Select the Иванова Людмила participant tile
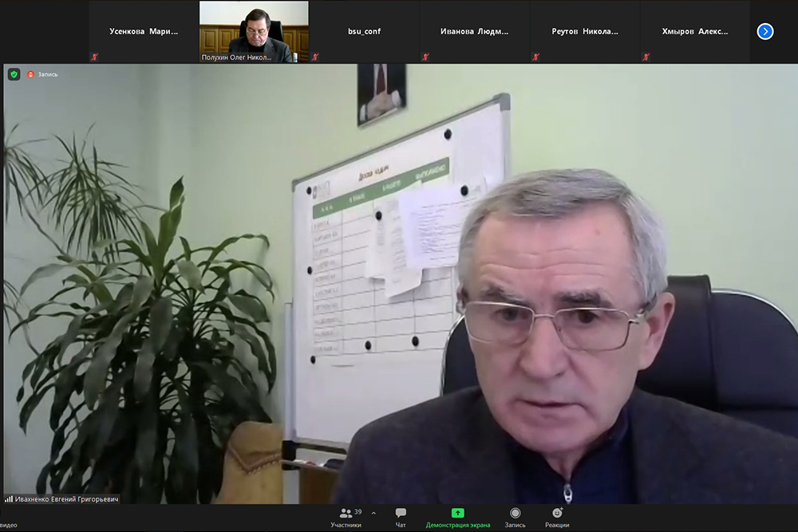The image size is (798, 532). [x=474, y=31]
